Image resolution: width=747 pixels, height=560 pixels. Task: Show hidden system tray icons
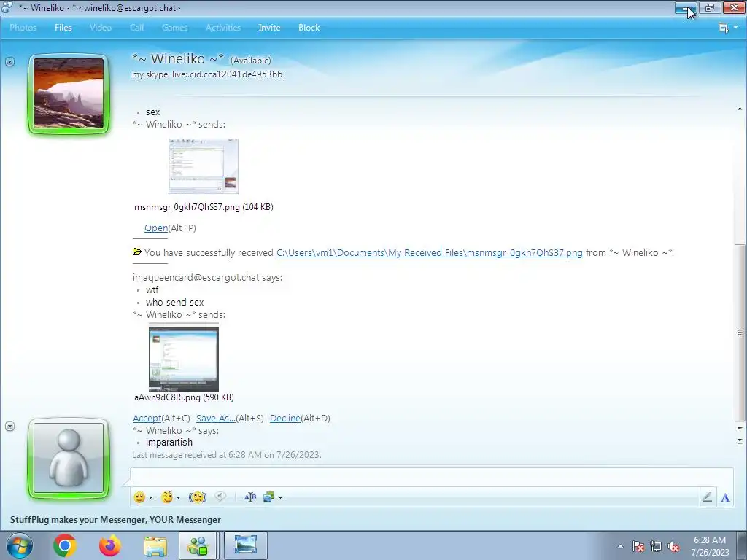[x=620, y=546]
